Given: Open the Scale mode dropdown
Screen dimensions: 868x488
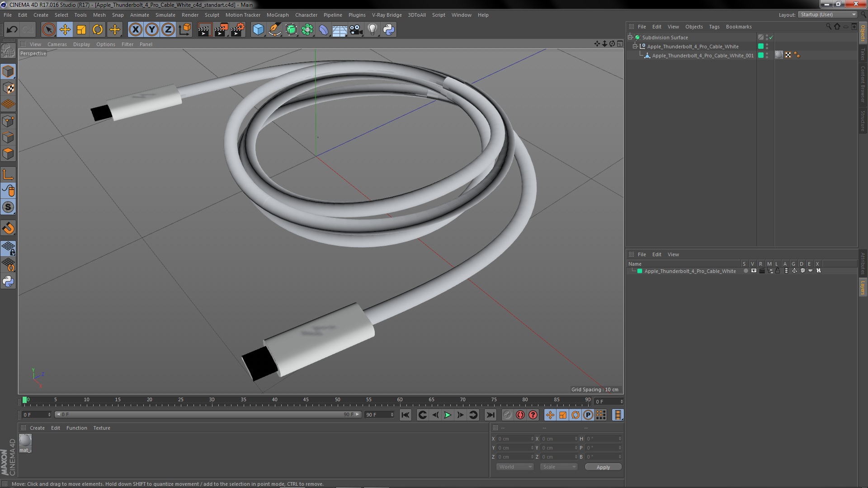Looking at the screenshot, I should point(559,467).
